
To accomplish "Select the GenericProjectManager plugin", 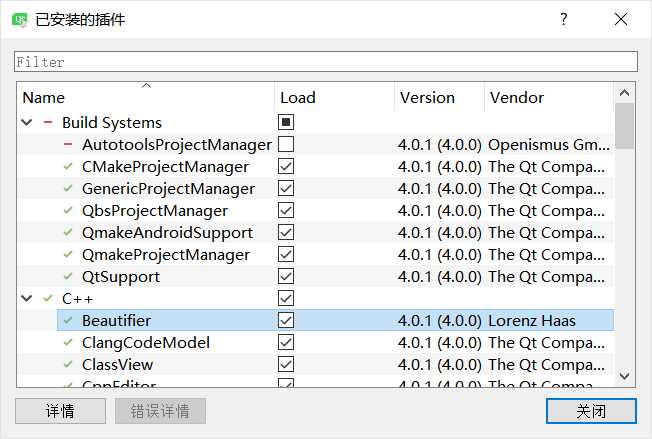I will pos(168,189).
